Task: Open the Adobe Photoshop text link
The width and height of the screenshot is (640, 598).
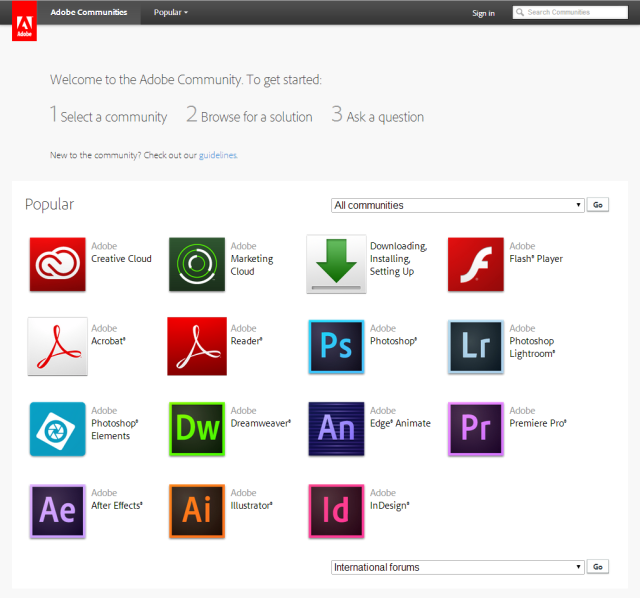Action: coord(393,335)
